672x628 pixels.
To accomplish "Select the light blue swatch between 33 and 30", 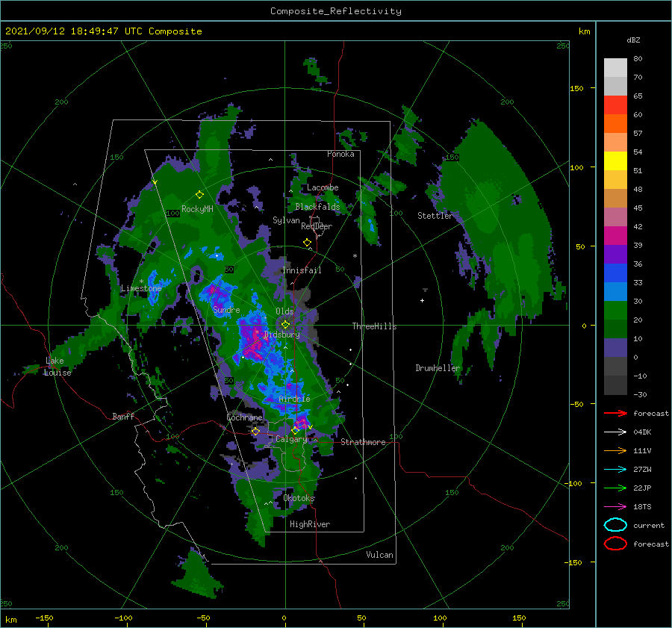I will tap(615, 291).
